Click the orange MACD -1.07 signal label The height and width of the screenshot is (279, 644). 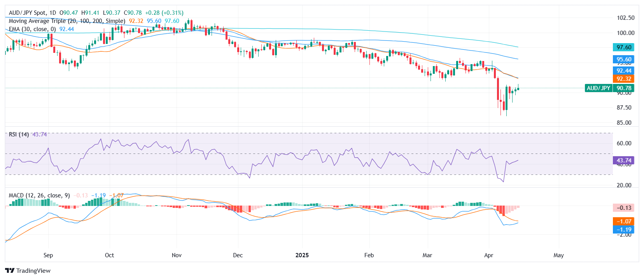(x=623, y=221)
